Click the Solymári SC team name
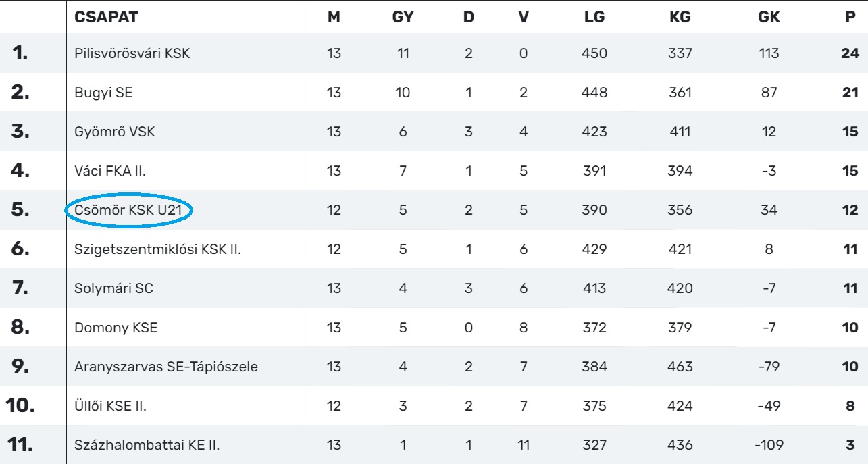Screen dimensions: 868x464 tap(114, 289)
